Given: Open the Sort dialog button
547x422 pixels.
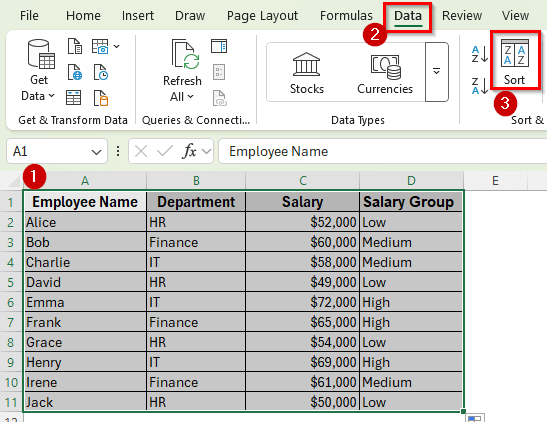Looking at the screenshot, I should coord(515,61).
